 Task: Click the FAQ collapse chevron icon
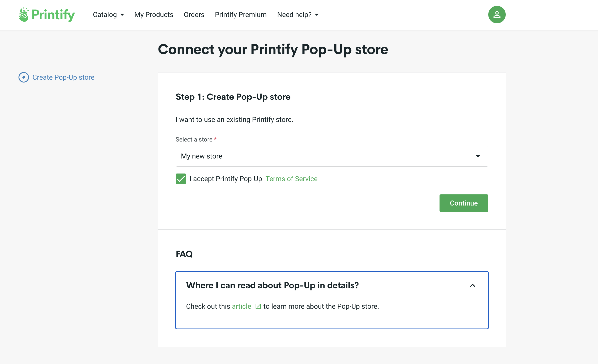473,285
